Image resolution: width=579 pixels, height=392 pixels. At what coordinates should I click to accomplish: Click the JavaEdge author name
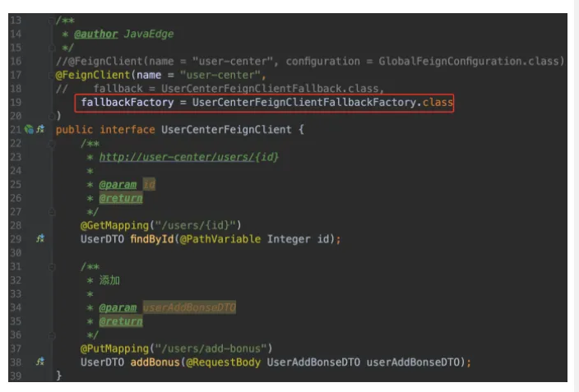pyautogui.click(x=148, y=35)
